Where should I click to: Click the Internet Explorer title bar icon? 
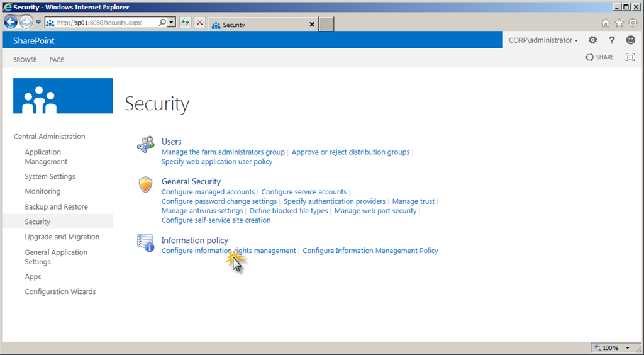8,7
